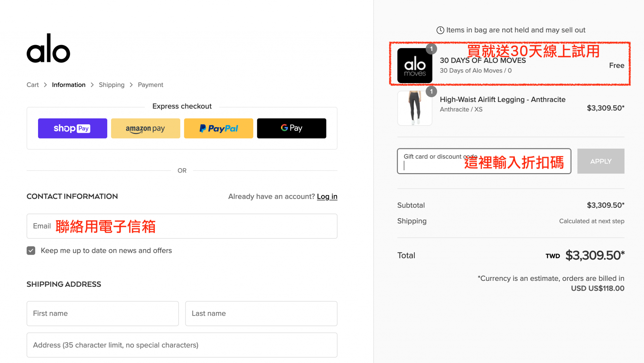Pay with Shop Pay
The width and height of the screenshot is (644, 363).
point(73,128)
